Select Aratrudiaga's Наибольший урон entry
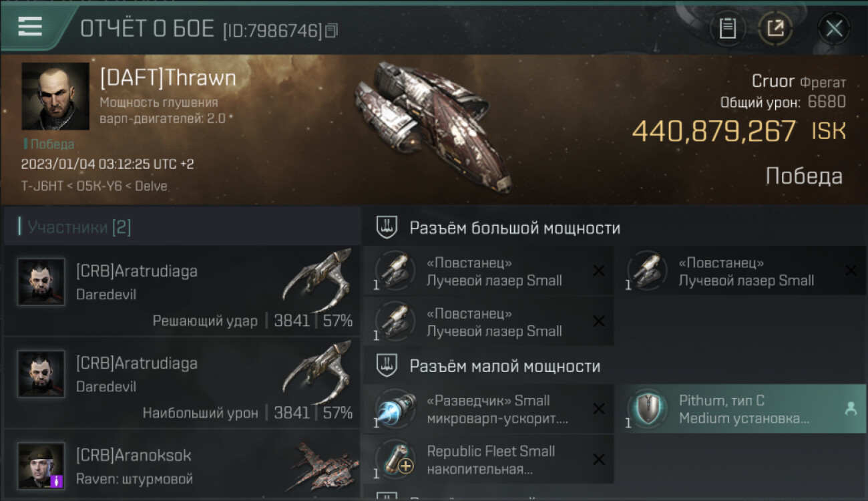Viewport: 868px width, 501px height. coord(182,383)
